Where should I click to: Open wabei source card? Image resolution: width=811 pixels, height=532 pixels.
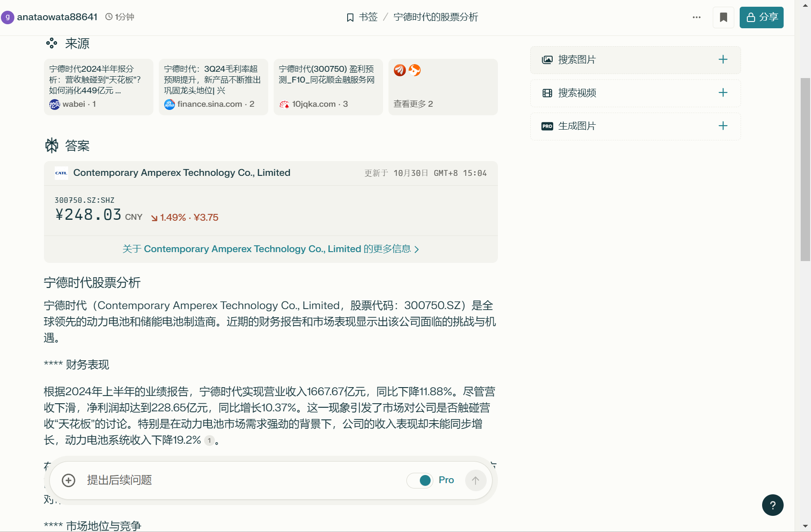99,87
